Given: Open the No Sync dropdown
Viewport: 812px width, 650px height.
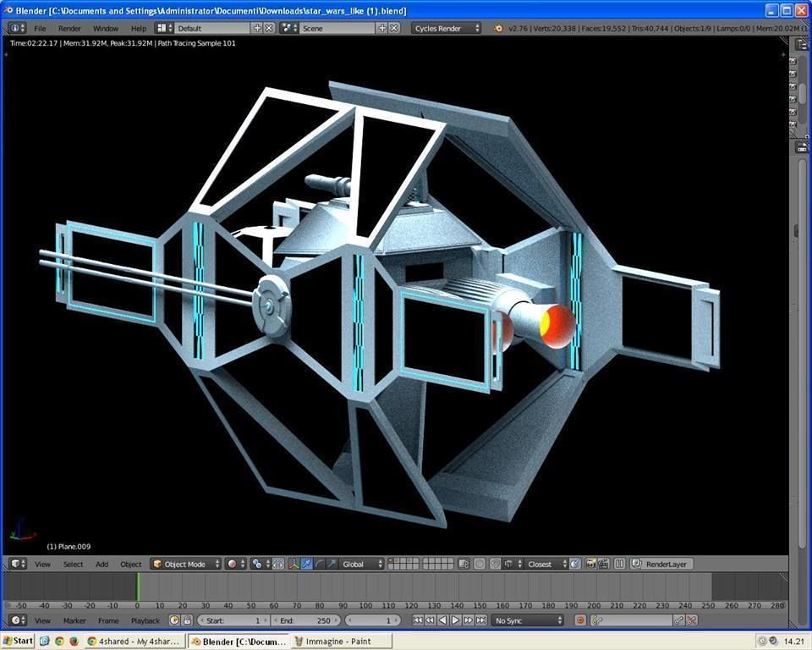Looking at the screenshot, I should click(x=528, y=620).
